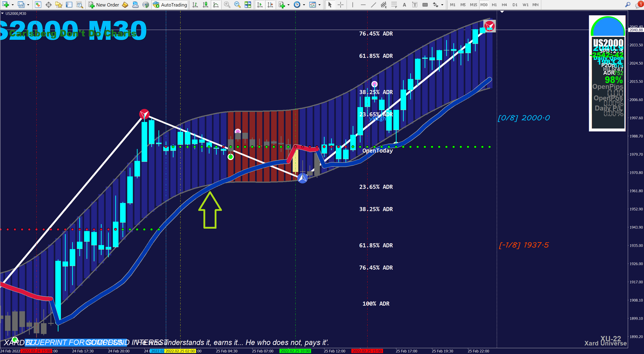Open the Templates dropdown arrow
Image resolution: width=644 pixels, height=354 pixels.
pyautogui.click(x=319, y=5)
